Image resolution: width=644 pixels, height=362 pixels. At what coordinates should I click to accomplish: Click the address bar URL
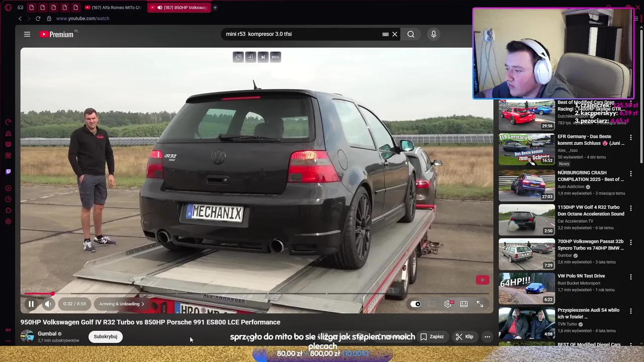coord(83,19)
